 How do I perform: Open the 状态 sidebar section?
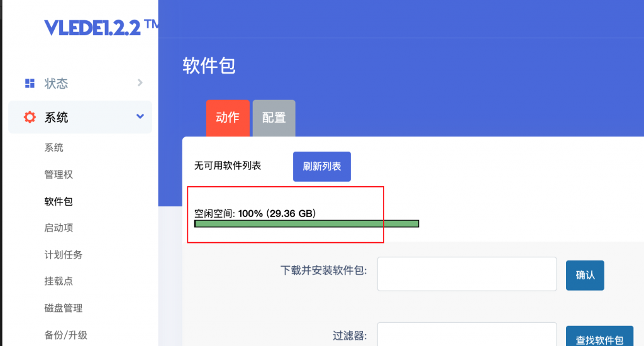click(x=56, y=83)
